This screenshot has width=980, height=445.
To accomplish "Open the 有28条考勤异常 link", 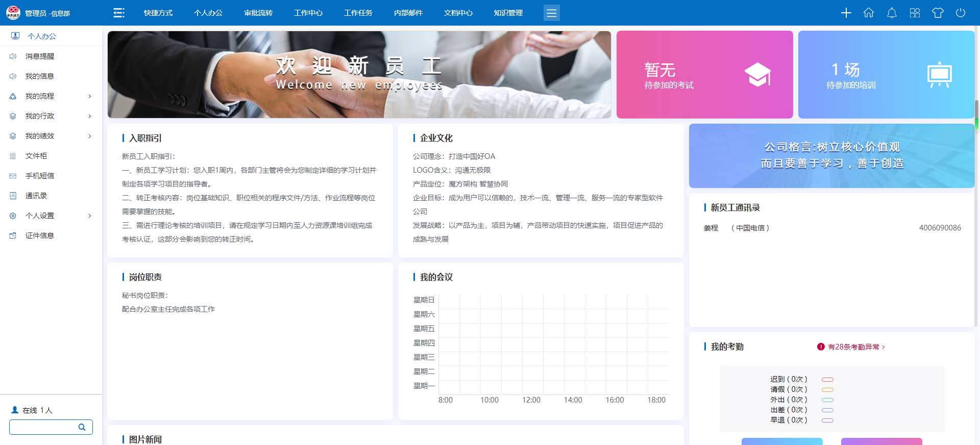I will tap(853, 347).
